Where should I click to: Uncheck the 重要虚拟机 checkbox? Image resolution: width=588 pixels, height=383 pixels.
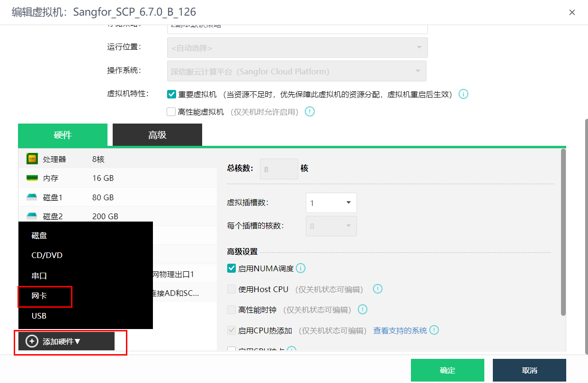point(172,94)
